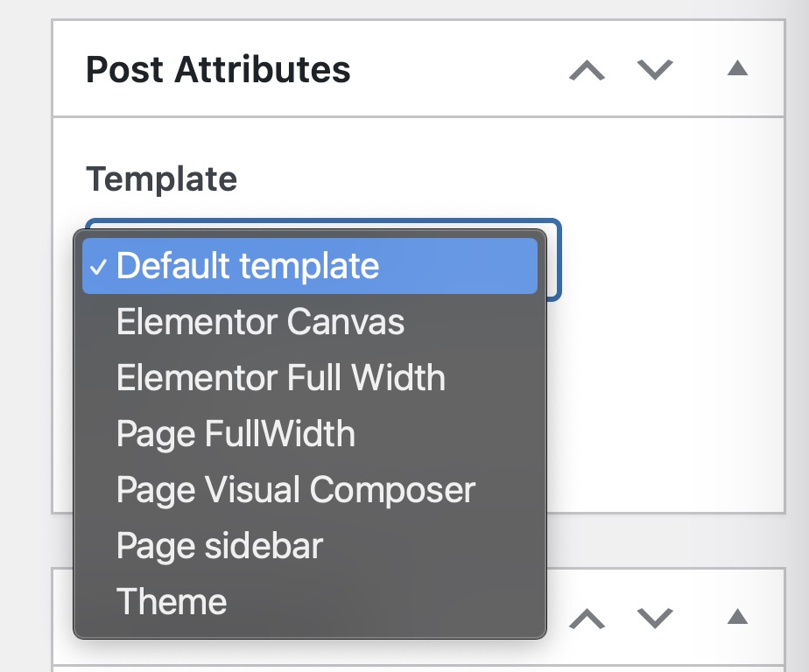Pick the Elementor Full Width template
809x672 pixels.
pyautogui.click(x=280, y=378)
